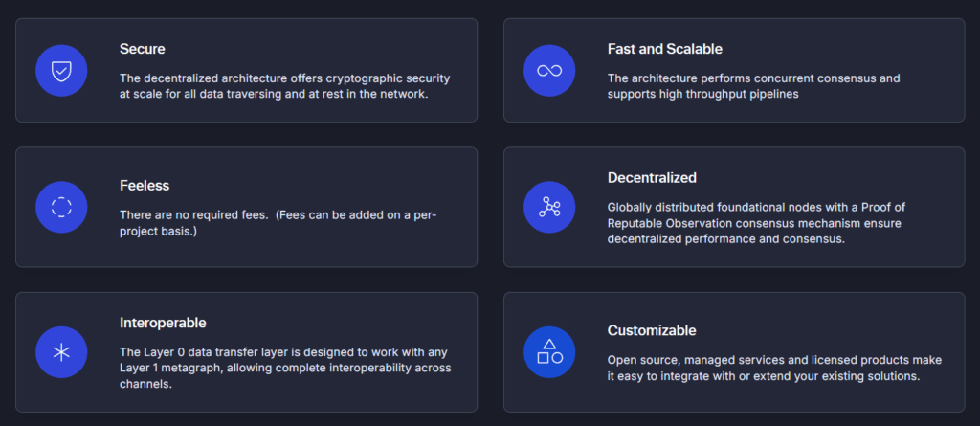
Task: Click the infinity icon for Fast and Scalable
Action: tap(549, 71)
